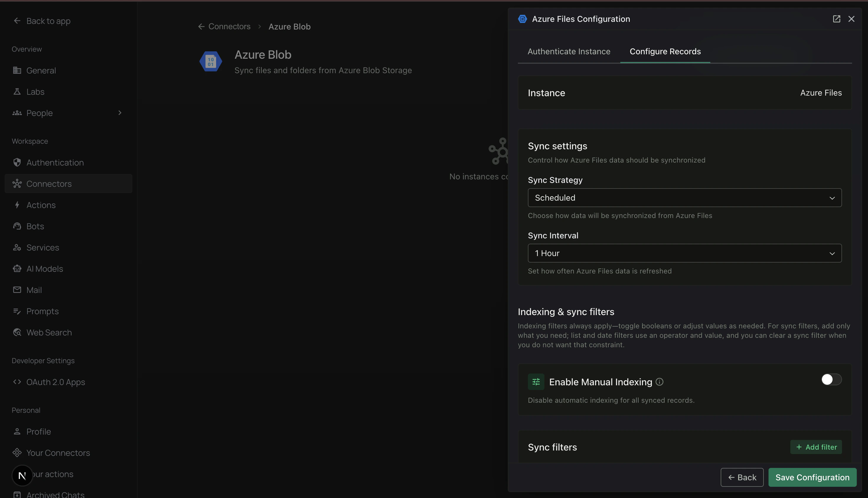Click the Azure Blob breadcrumb text
The height and width of the screenshot is (498, 868).
[x=290, y=26]
